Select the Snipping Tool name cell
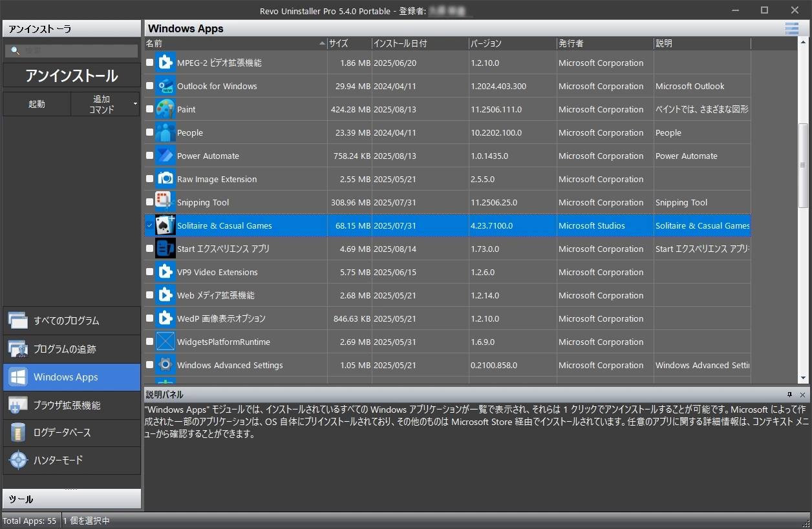The width and height of the screenshot is (812, 529). 203,202
